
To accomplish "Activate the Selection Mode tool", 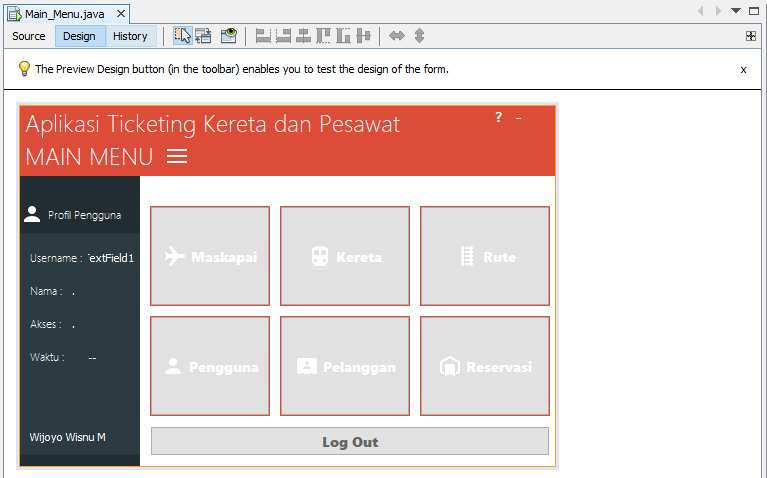I will [x=183, y=36].
